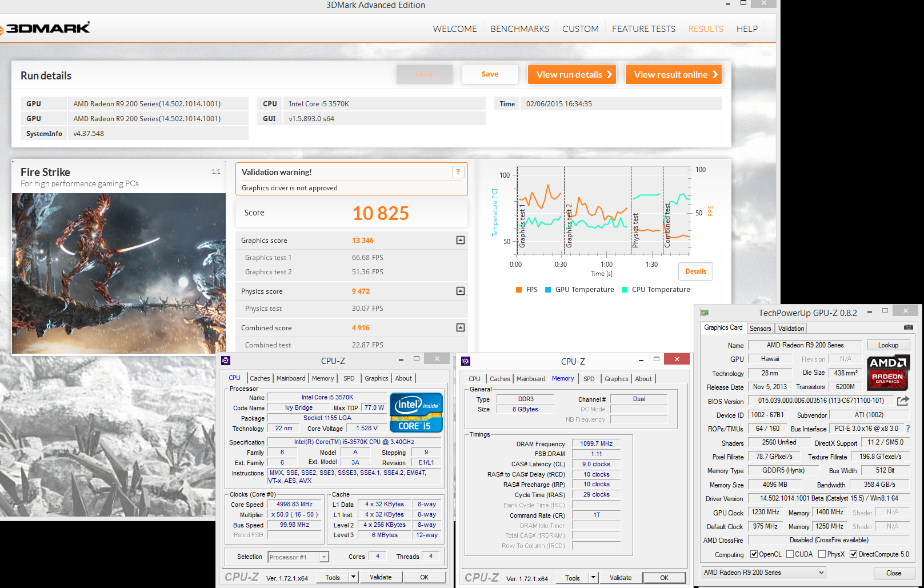Open the AMD Radeon R9 200 Series dropdown
Screen dimensions: 924x588
[764, 573]
